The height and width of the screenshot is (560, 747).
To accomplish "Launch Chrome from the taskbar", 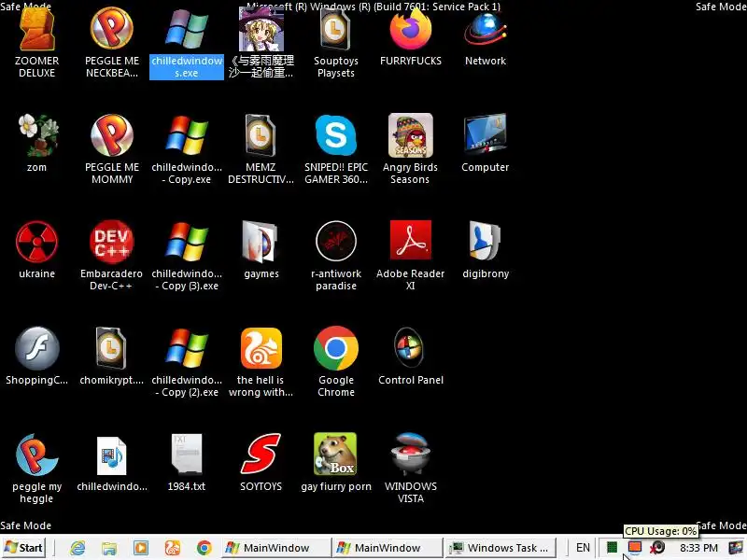I will 204,548.
